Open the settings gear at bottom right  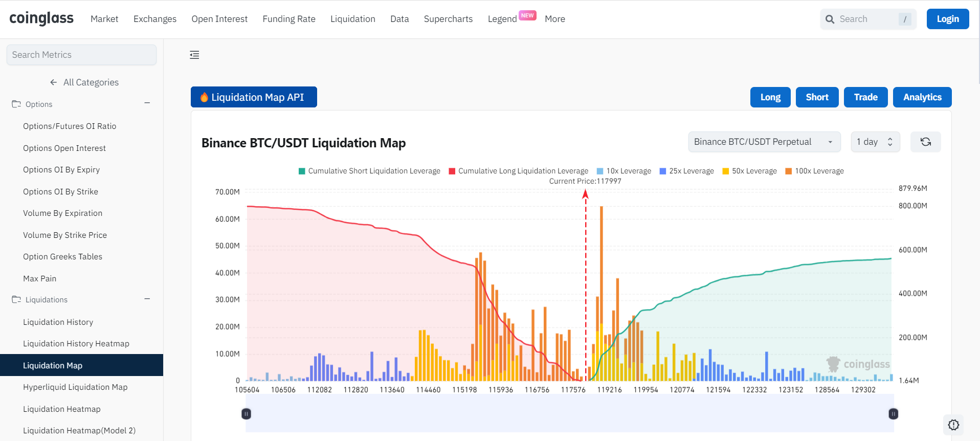[953, 425]
